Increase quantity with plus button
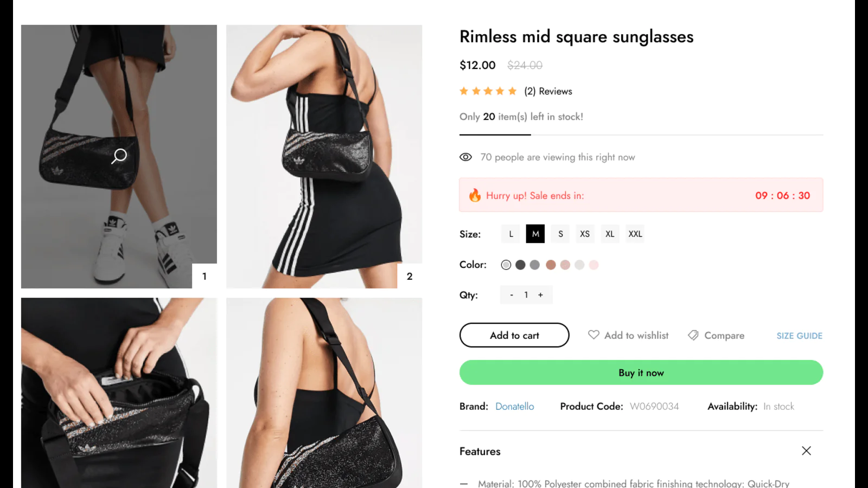The image size is (868, 488). pos(540,295)
